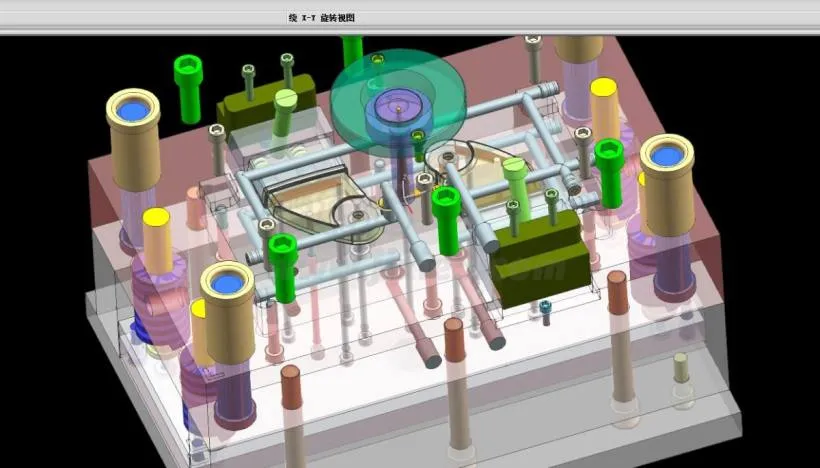The height and width of the screenshot is (468, 820).
Task: Click the '绕 X-Y 旋转视图' status text
Action: pyautogui.click(x=322, y=18)
